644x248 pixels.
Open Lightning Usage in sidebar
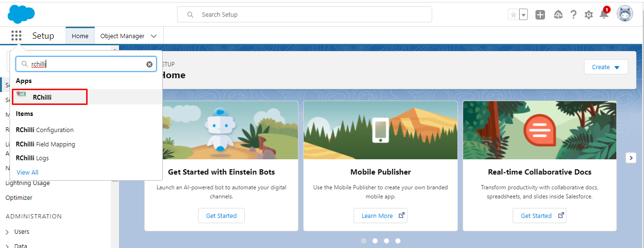[28, 183]
